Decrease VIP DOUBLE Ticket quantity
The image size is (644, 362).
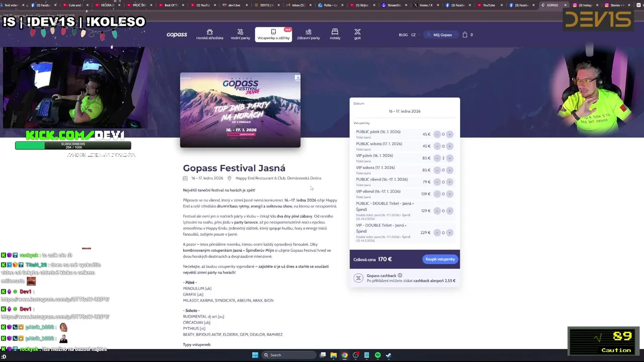[x=437, y=233]
